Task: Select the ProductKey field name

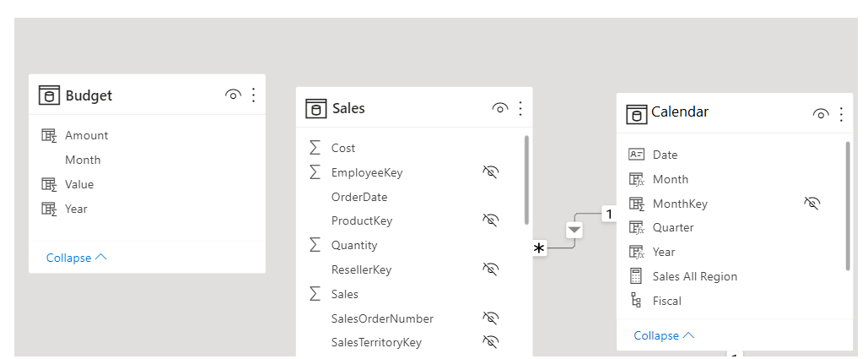Action: click(362, 220)
